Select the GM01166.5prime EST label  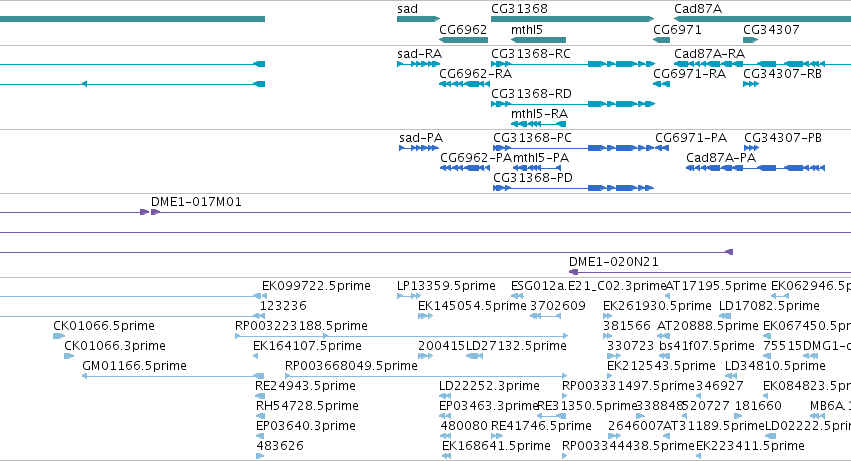[x=135, y=366]
